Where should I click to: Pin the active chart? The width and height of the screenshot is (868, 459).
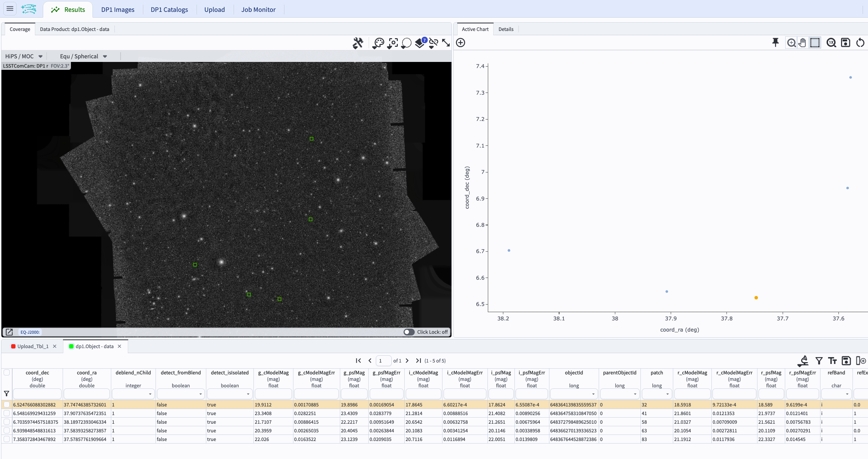click(775, 42)
